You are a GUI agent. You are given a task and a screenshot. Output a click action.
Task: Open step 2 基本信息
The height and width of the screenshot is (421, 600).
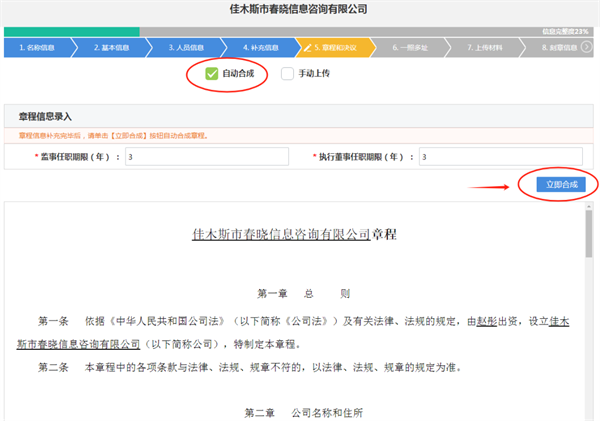pos(110,47)
